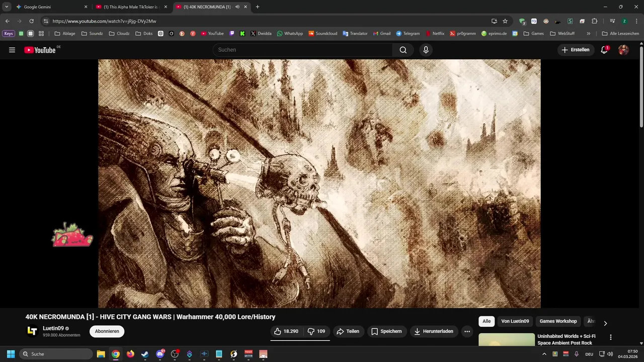Viewport: 644px width, 362px height.
Task: Select the Alle filter chip
Action: (x=487, y=321)
